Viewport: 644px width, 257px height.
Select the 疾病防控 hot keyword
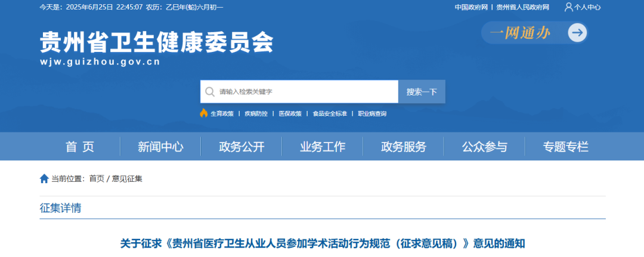(x=256, y=114)
